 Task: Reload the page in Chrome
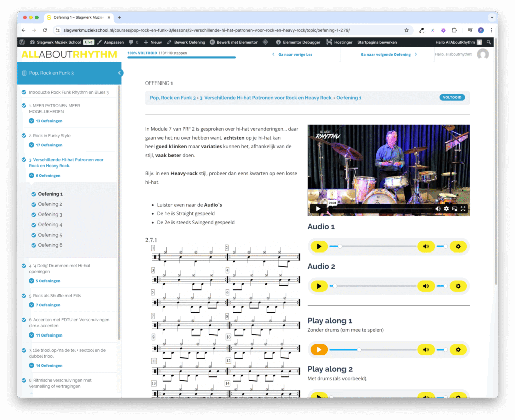pos(45,30)
